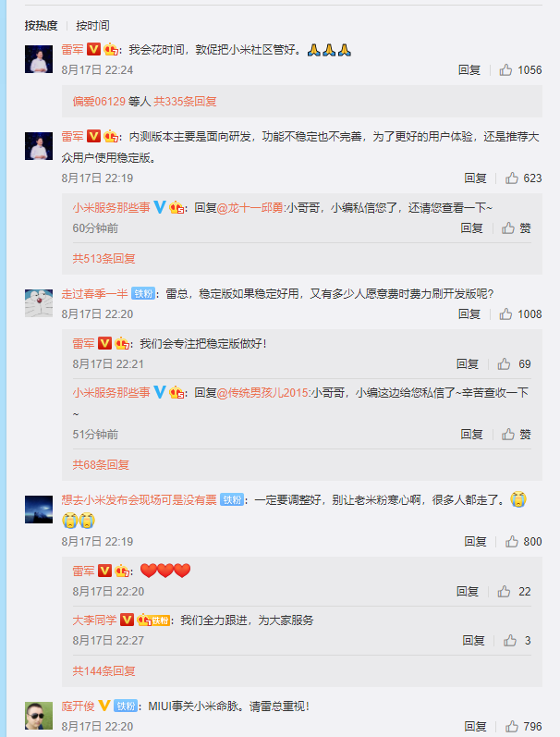Like the 60分钟前 reply from 小米服务那些事
The height and width of the screenshot is (737, 560).
coord(516,228)
